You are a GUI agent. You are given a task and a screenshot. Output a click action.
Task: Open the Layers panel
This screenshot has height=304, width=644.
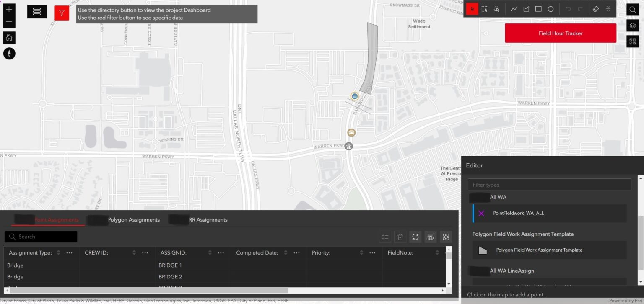(x=632, y=26)
